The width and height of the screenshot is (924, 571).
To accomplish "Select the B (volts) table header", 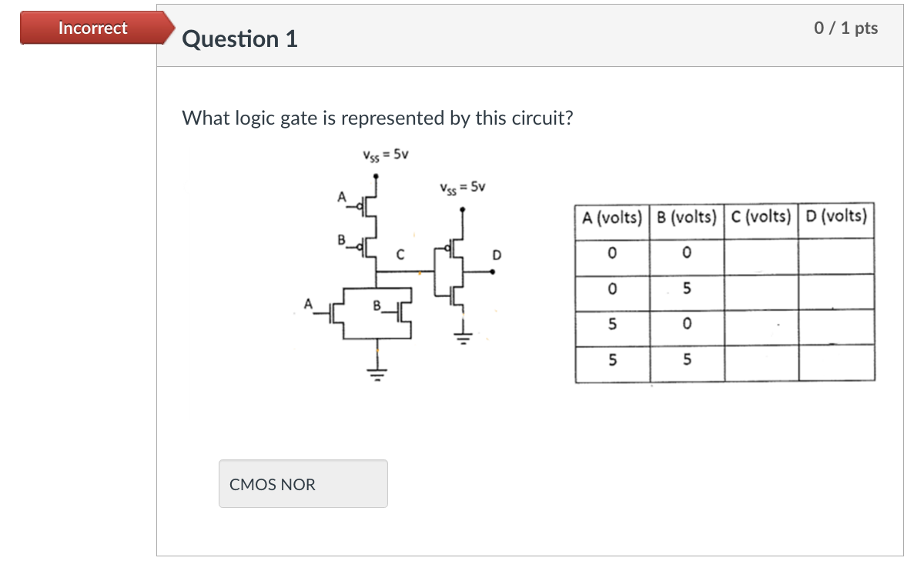I will tap(686, 217).
